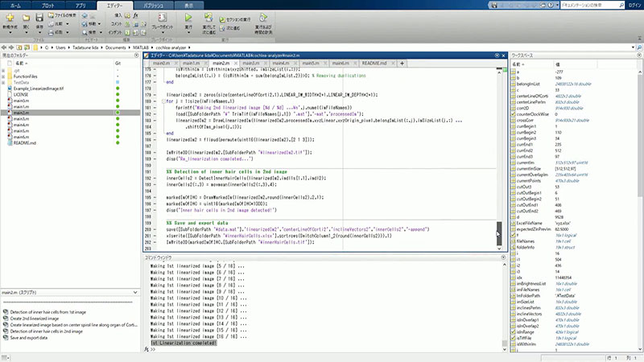Open the main3.m editor tab
This screenshot has width=644, height=362.
251,64
